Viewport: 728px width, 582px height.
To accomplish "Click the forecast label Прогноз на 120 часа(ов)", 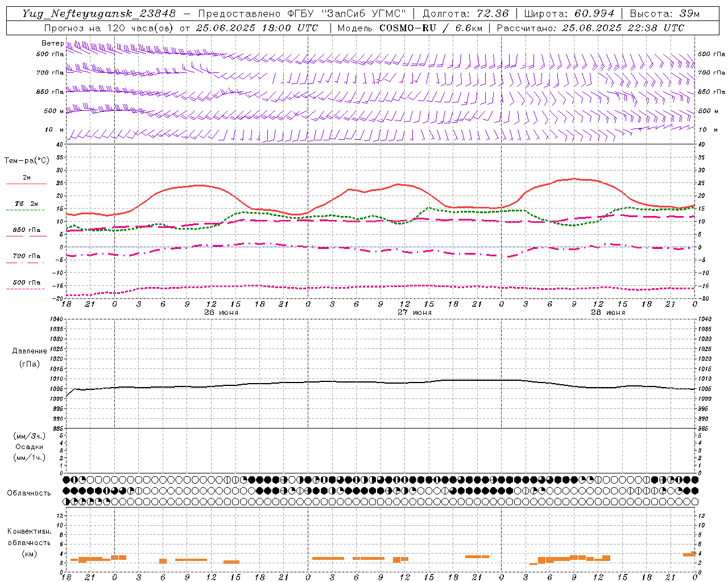I will [x=109, y=28].
